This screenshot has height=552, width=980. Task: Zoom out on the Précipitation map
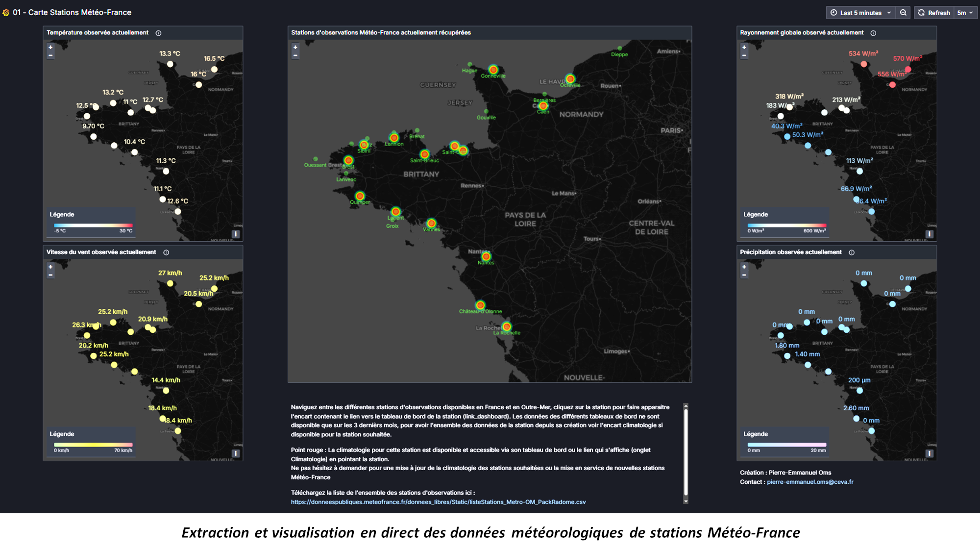744,275
